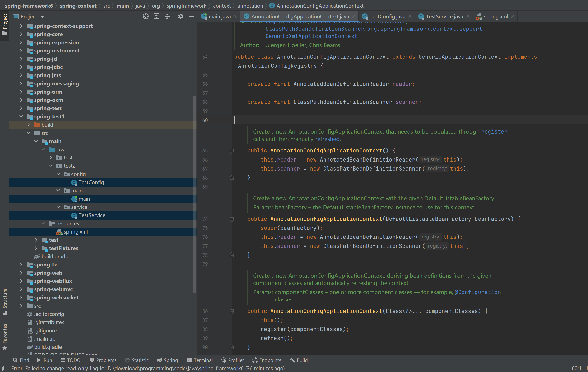Select TestService class in project tree
Viewport: 588px width, 372px height.
[92, 215]
